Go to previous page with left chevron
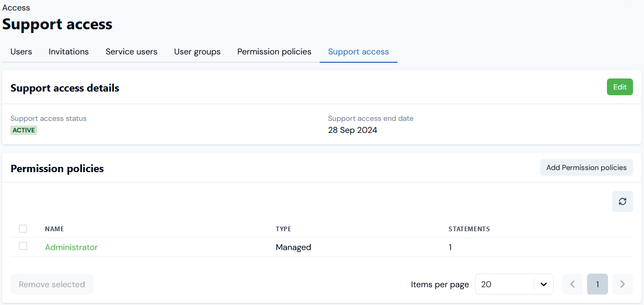Viewport: 644px width, 305px height. [572, 284]
